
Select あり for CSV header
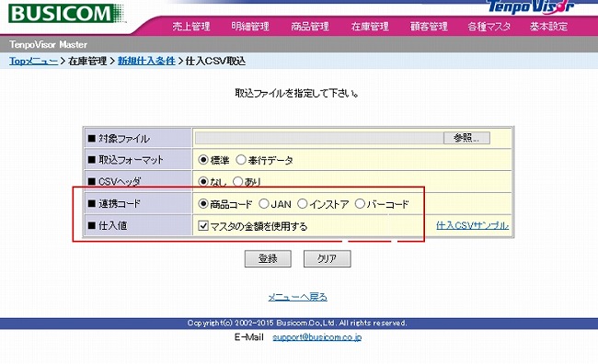pos(237,182)
